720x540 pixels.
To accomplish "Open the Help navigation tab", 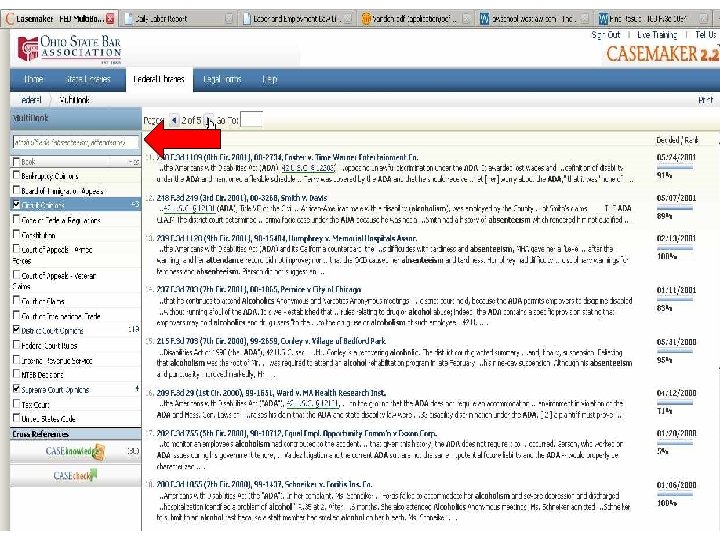I will pos(270,79).
